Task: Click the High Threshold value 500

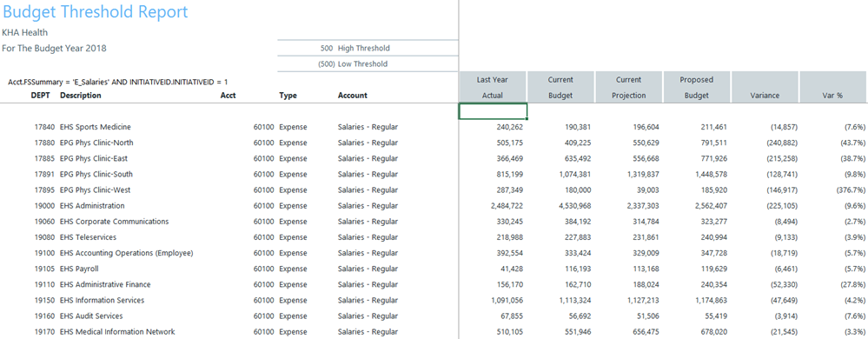Action: [x=326, y=48]
